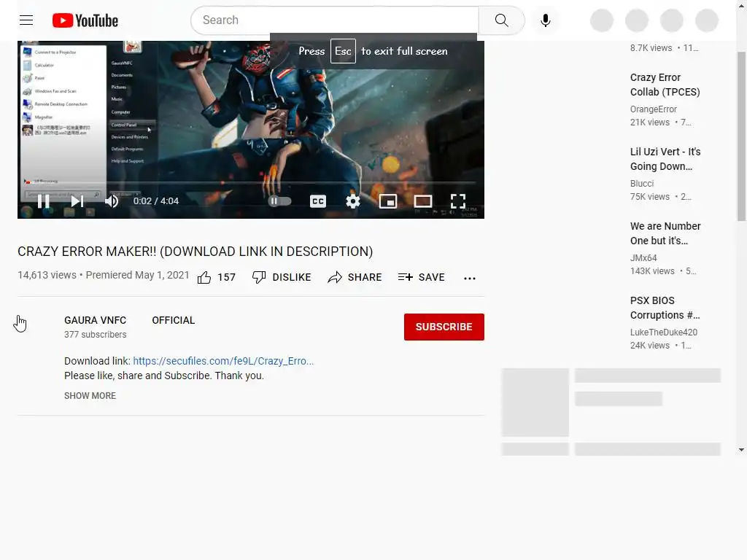Click the 377 subscribers text
Viewport: 747px width, 560px height.
[x=96, y=335]
